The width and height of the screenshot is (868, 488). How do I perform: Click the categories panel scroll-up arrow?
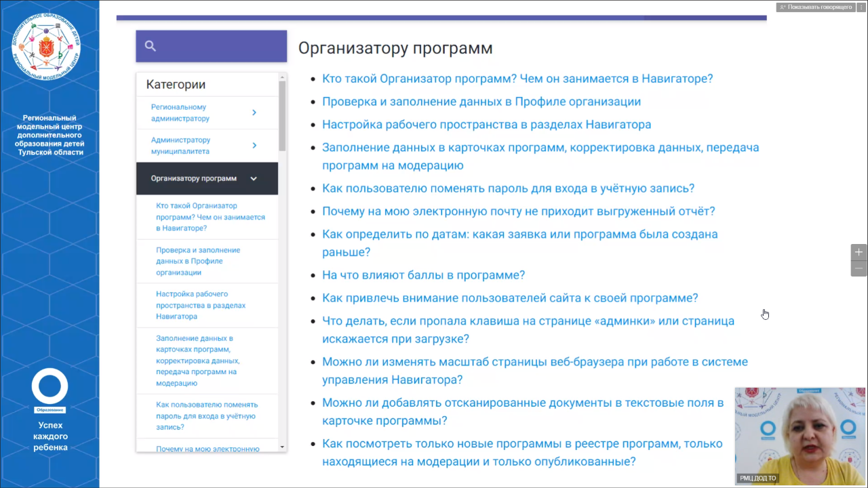[282, 77]
